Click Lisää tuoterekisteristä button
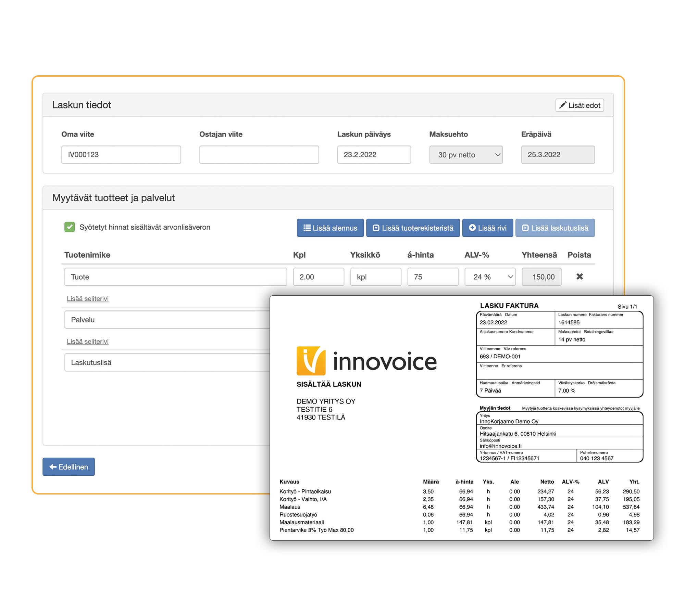This screenshot has width=685, height=616. point(413,228)
